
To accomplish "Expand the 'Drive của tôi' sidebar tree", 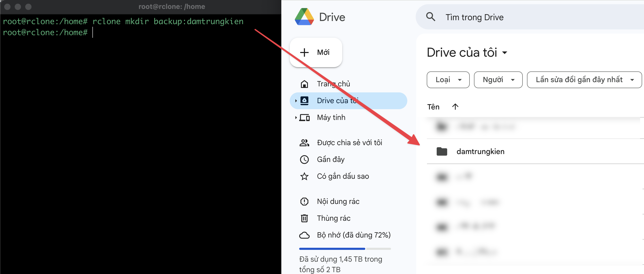I will [296, 101].
